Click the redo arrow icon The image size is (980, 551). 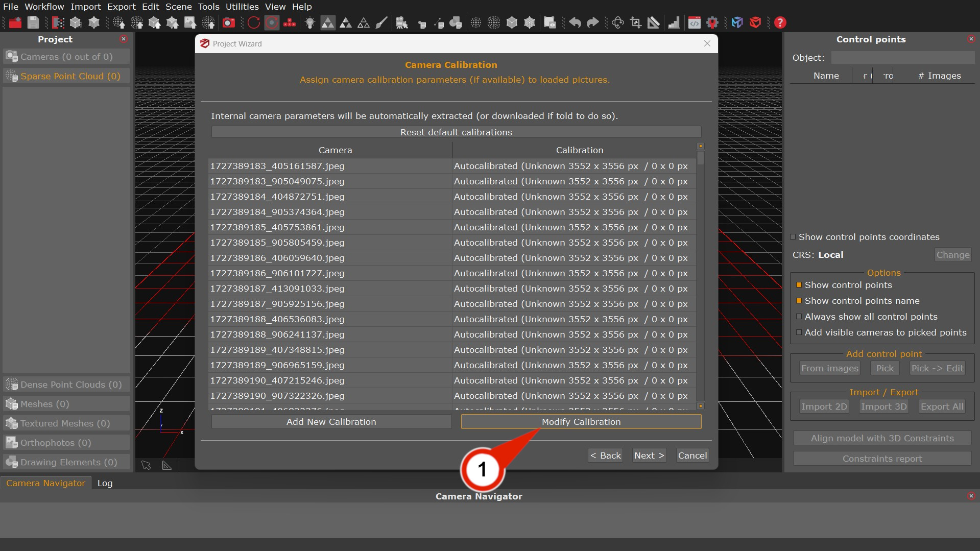tap(592, 22)
